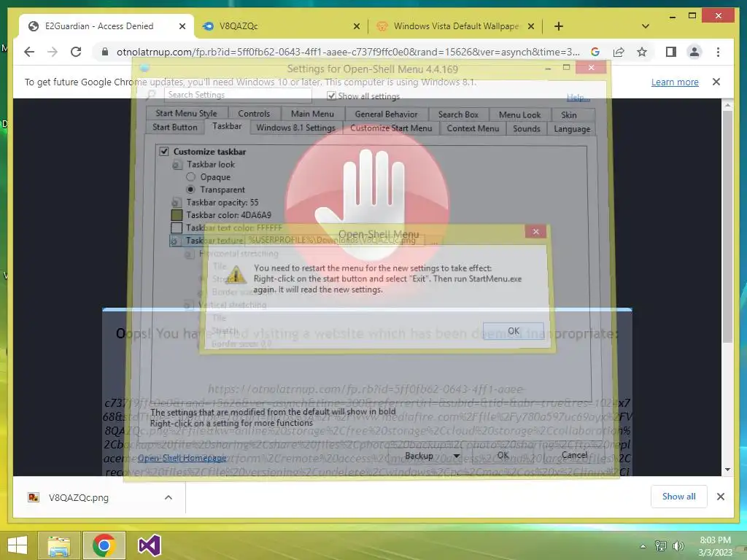The image size is (747, 560).
Task: Dismiss the Chrome update infobar
Action: (x=716, y=82)
